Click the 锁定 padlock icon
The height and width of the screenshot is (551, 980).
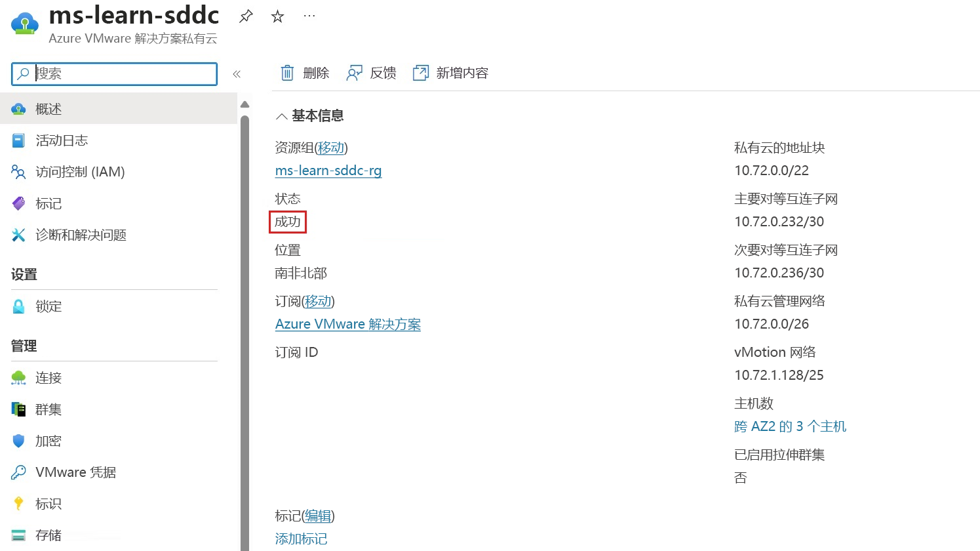[18, 306]
